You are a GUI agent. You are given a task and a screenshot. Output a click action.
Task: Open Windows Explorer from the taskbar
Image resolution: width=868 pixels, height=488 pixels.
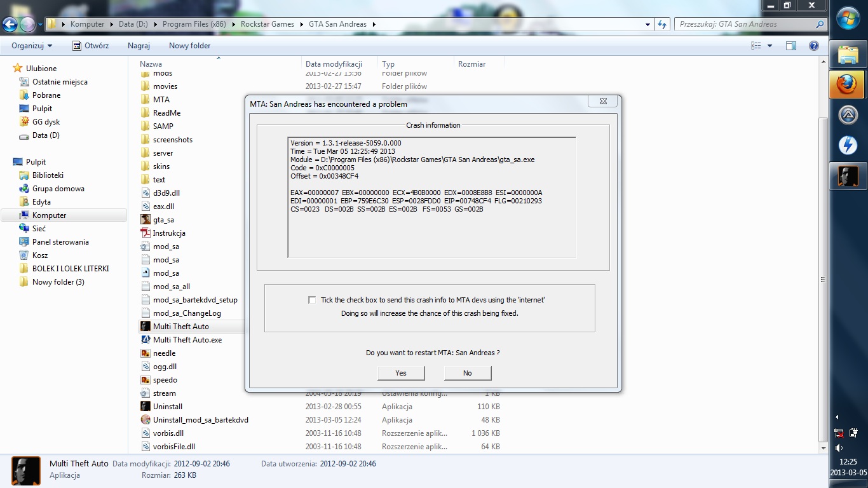click(x=848, y=55)
